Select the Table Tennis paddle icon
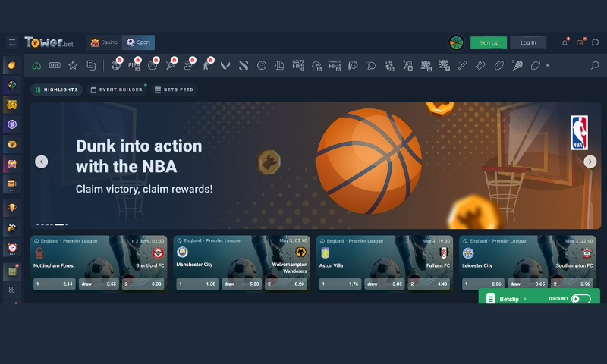This screenshot has height=364, width=607. point(371,65)
